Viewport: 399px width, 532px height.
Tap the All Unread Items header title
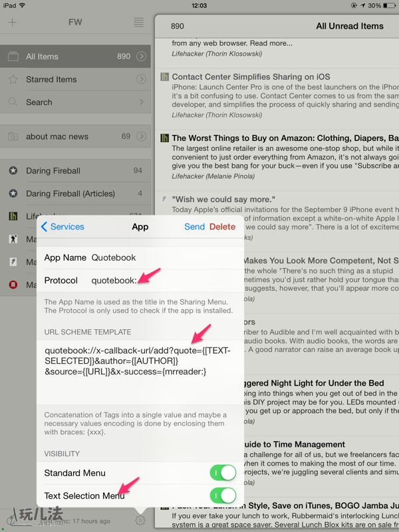pyautogui.click(x=350, y=26)
